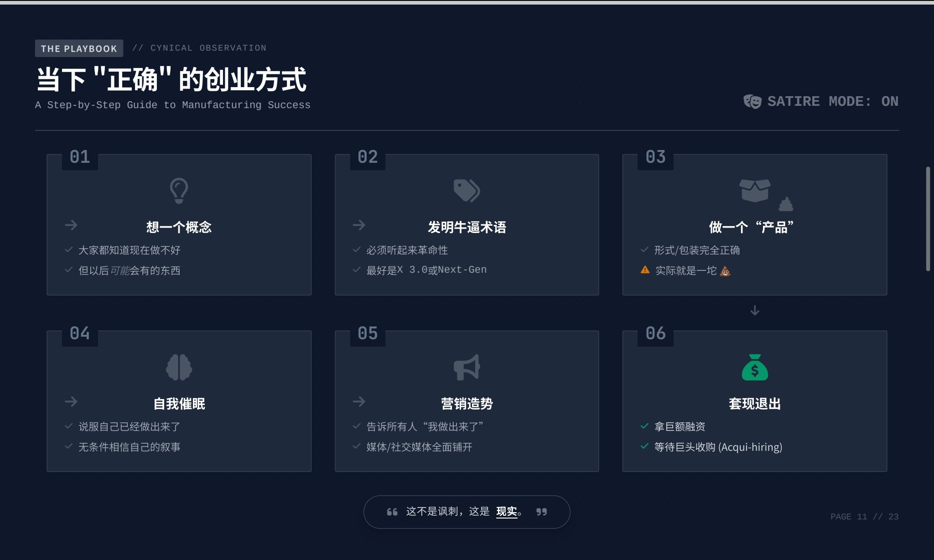Screen dimensions: 934x560
Task: Click the green checkmark beside 拿巨额融资
Action: point(644,426)
